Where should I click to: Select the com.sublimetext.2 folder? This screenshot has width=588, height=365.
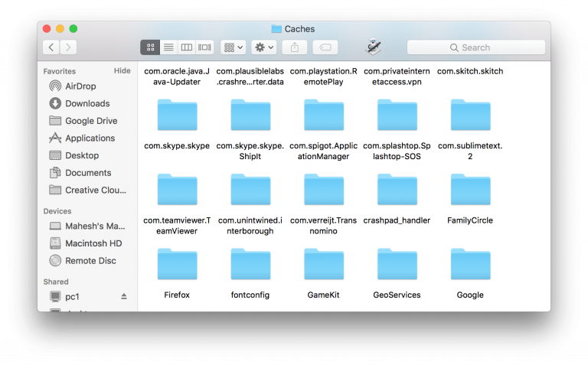(470, 115)
